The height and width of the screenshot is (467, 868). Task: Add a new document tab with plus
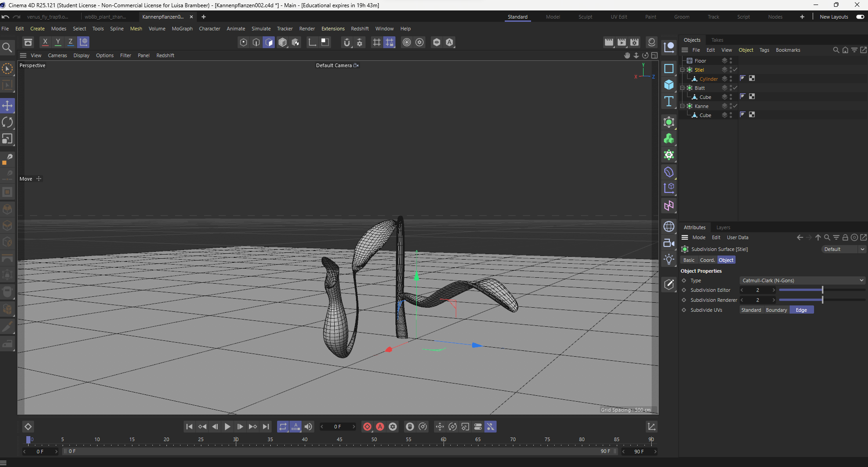coord(204,17)
